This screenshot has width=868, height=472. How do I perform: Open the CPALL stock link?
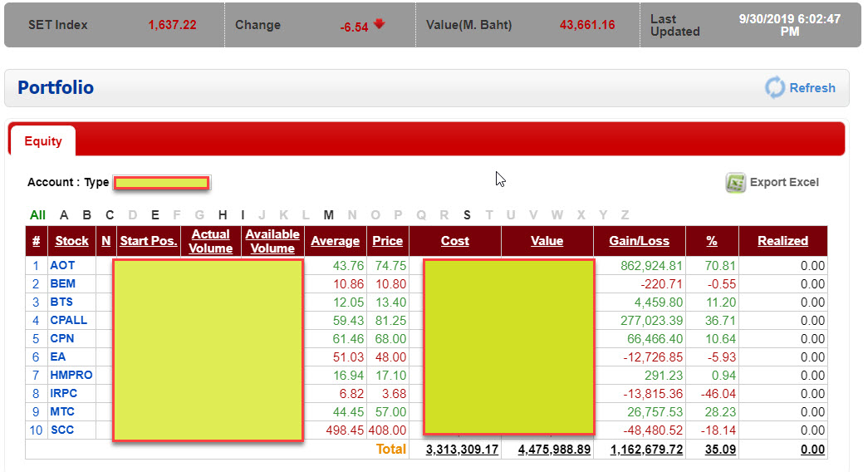pos(69,320)
